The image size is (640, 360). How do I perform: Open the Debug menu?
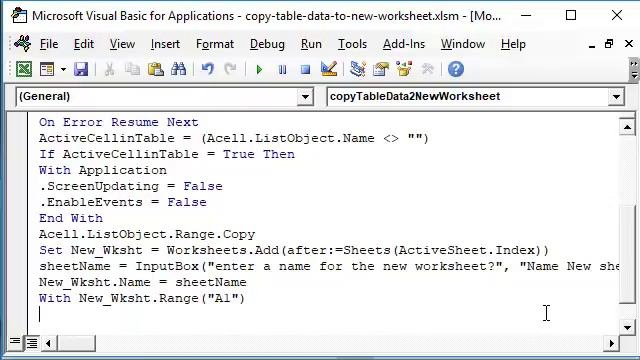pyautogui.click(x=267, y=44)
